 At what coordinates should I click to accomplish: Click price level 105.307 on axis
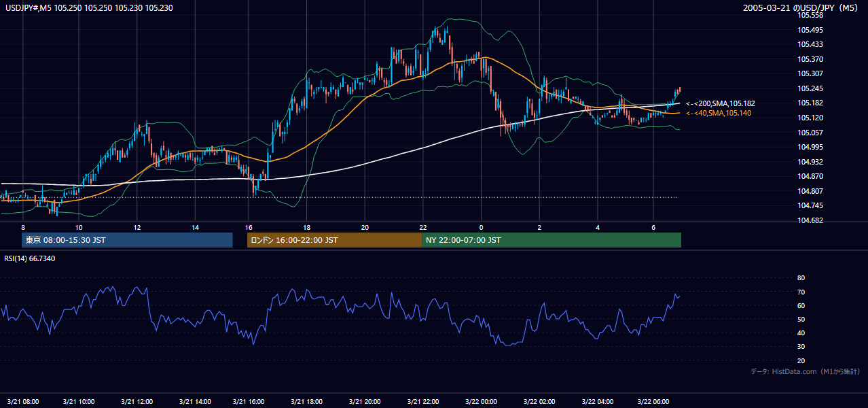[x=811, y=73]
